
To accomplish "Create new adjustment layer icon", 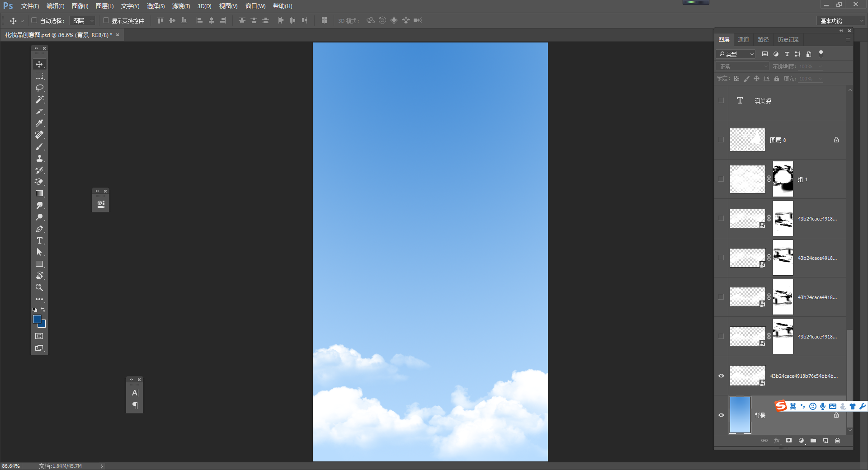I will tap(801, 440).
